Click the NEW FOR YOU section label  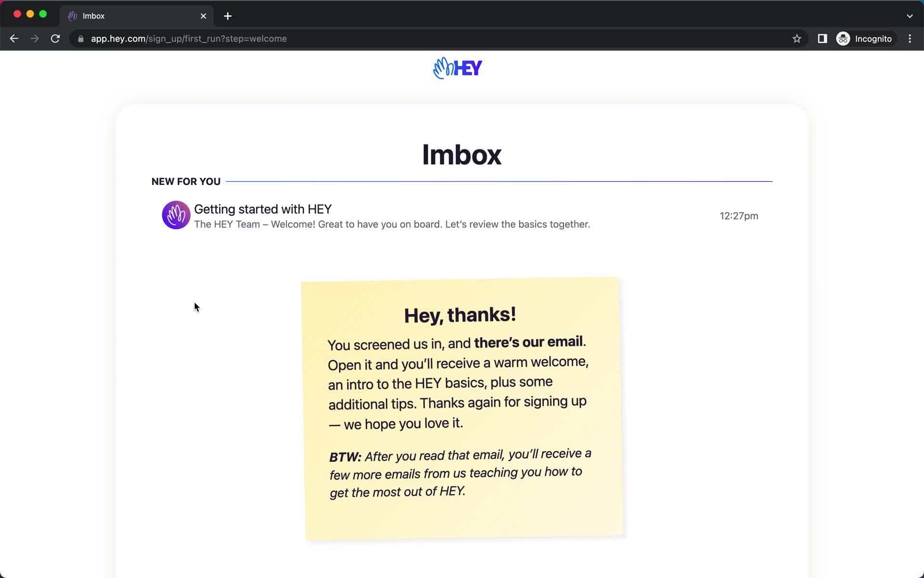(x=186, y=181)
